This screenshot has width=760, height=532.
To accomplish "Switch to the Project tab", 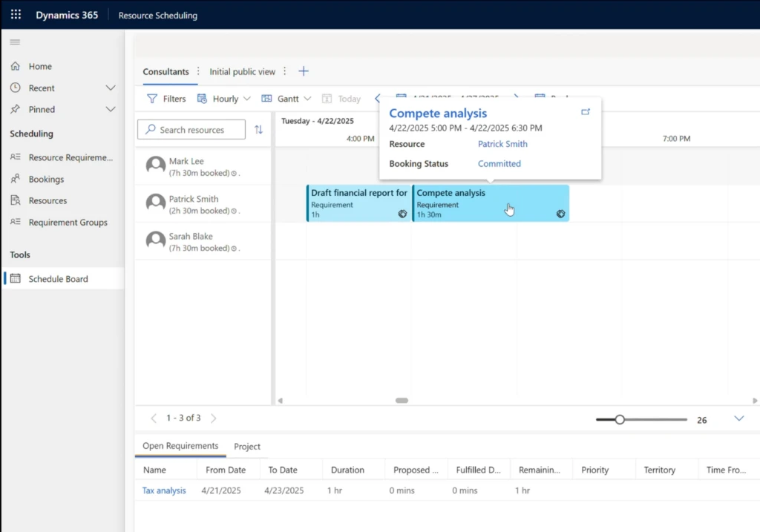I will pos(247,446).
